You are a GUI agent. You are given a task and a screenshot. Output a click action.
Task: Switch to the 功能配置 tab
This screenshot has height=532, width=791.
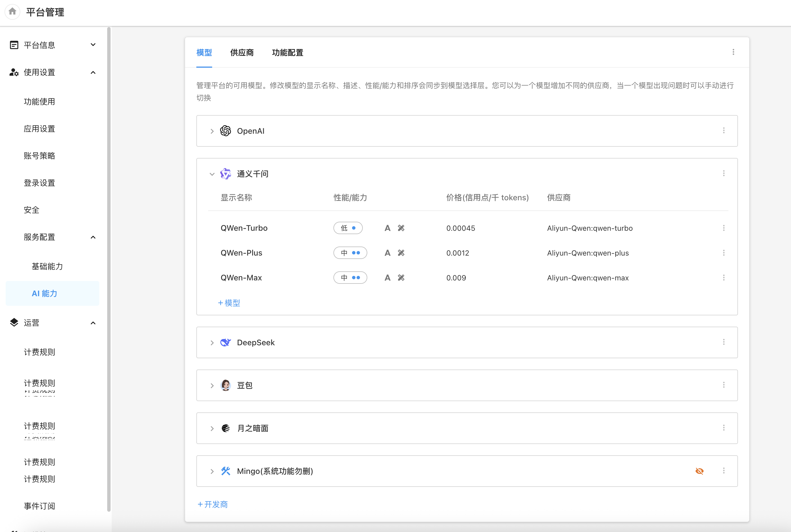click(x=287, y=52)
